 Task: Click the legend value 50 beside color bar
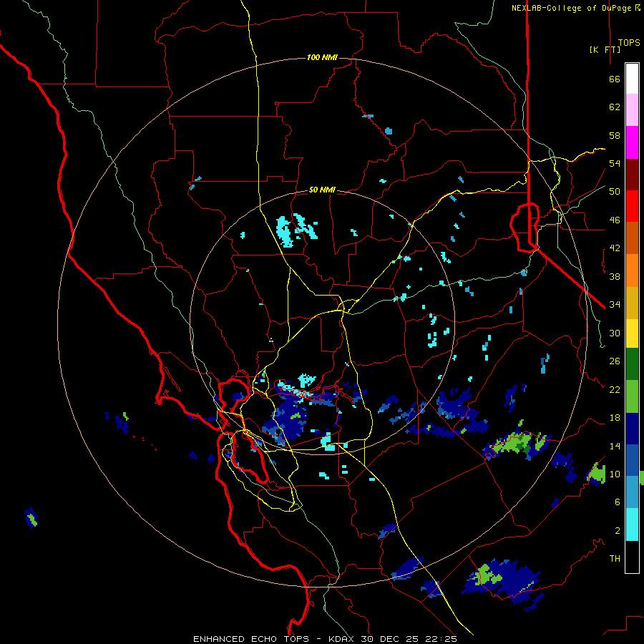(615, 192)
